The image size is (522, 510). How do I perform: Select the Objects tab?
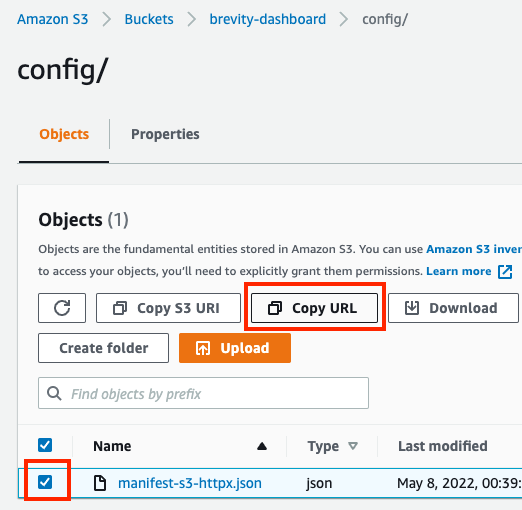(x=64, y=134)
